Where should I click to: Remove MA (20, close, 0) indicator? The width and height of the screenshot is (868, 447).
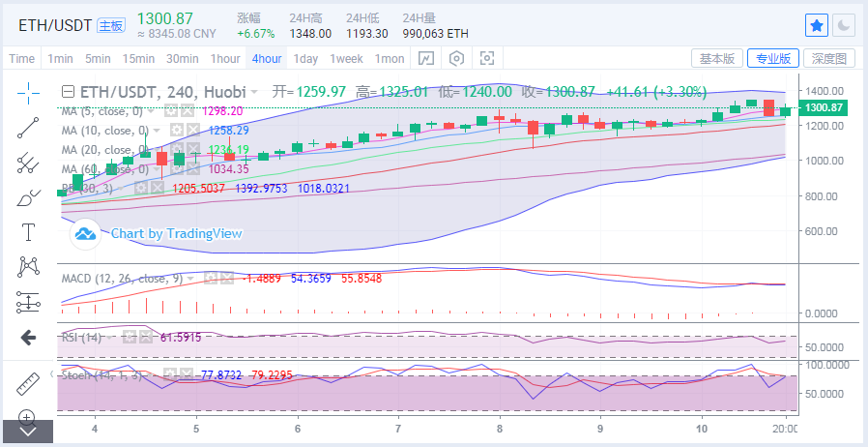(192, 150)
